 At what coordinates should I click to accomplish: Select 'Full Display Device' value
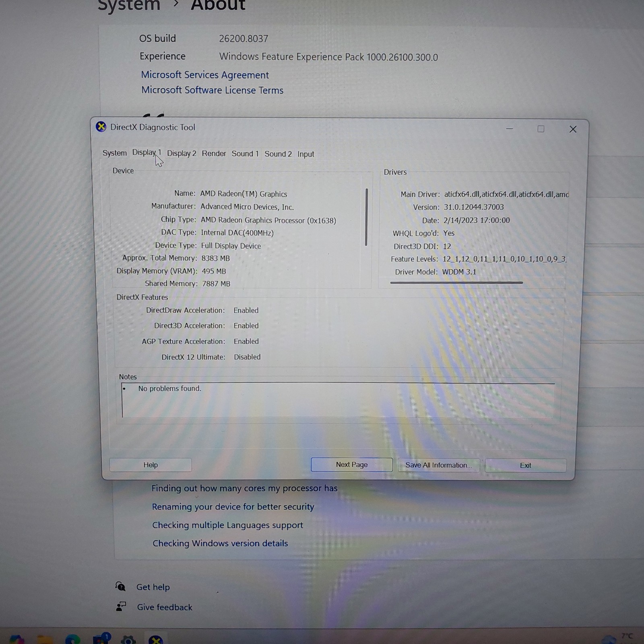click(x=231, y=246)
